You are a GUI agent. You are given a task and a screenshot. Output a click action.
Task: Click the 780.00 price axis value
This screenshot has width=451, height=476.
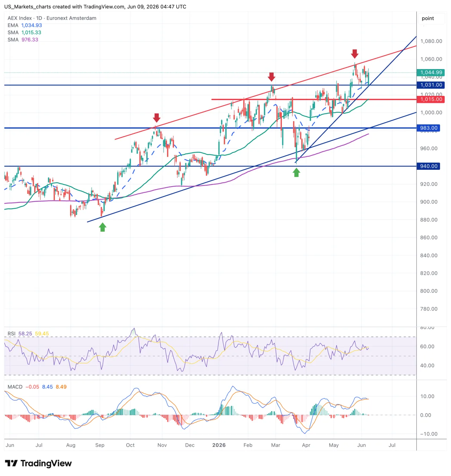[x=429, y=309]
